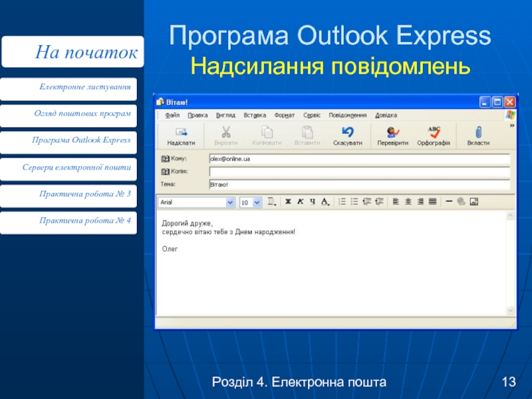Go to На початок slide button
This screenshot has width=532, height=399.
coord(72,52)
